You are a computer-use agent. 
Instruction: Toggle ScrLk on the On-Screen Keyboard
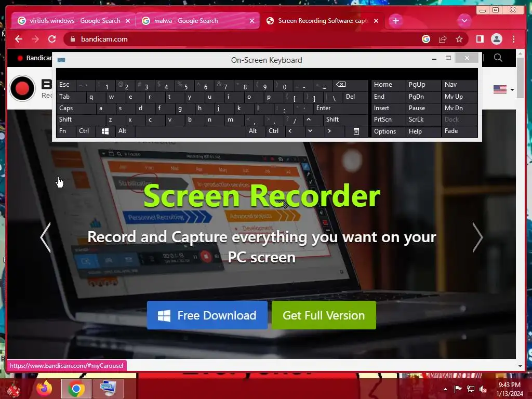[x=423, y=119]
